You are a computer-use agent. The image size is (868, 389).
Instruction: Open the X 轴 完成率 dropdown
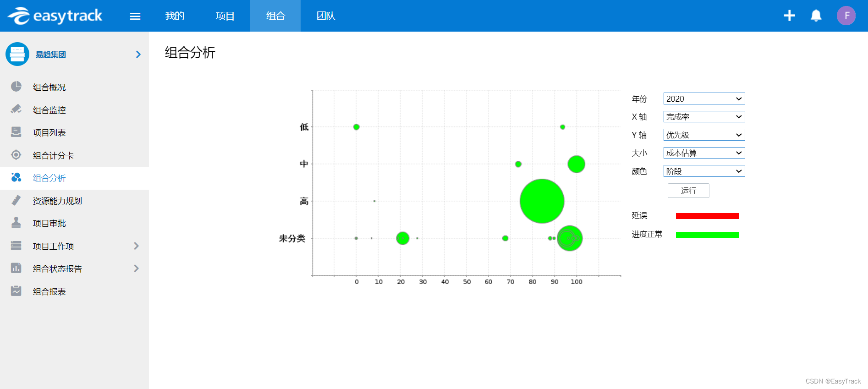pos(704,116)
